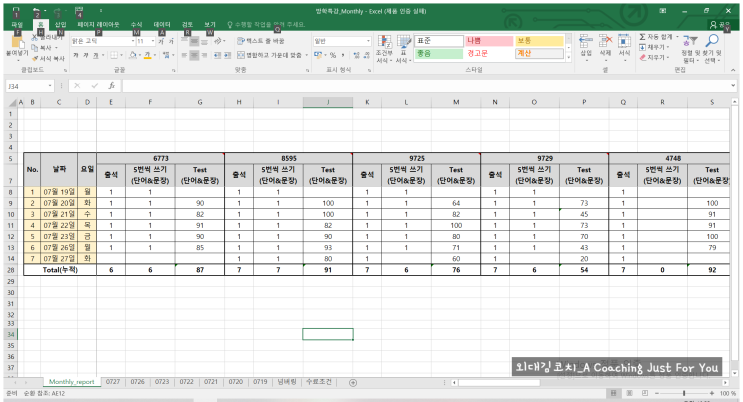
Task: Open the Clear (지우기) dropdown
Action: (655, 58)
